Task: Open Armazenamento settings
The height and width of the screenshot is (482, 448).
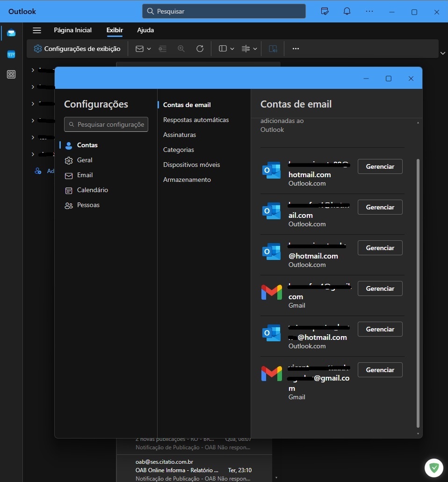Action: pos(187,180)
